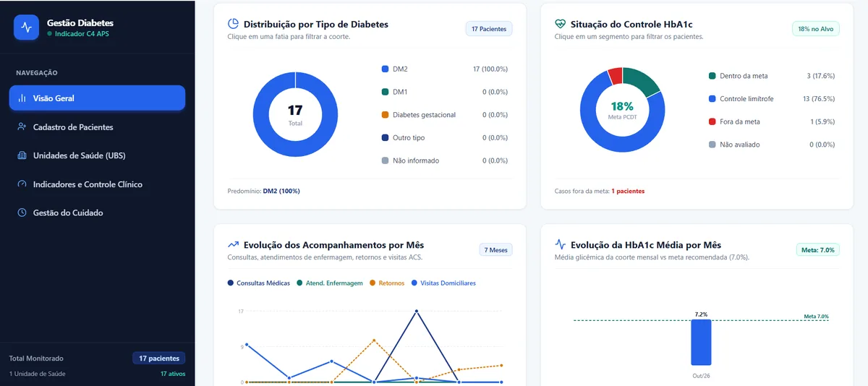This screenshot has width=868, height=386.
Task: Click the Visão Geral bar chart icon
Action: click(22, 98)
